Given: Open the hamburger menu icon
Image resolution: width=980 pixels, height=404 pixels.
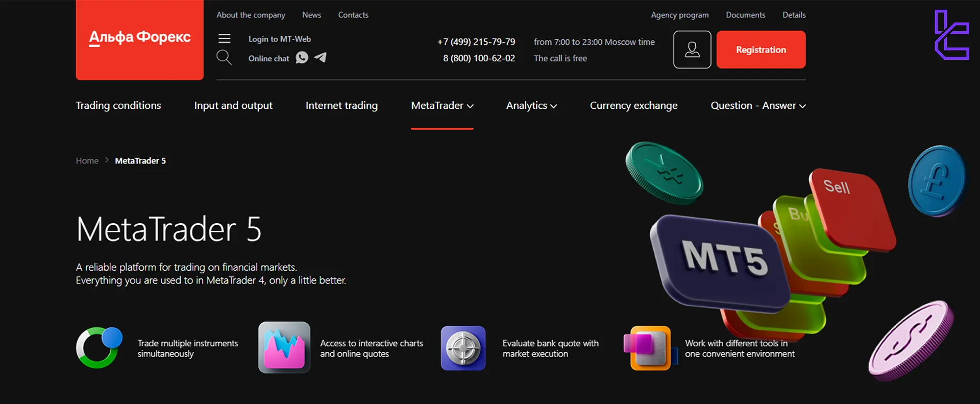Looking at the screenshot, I should pos(225,38).
